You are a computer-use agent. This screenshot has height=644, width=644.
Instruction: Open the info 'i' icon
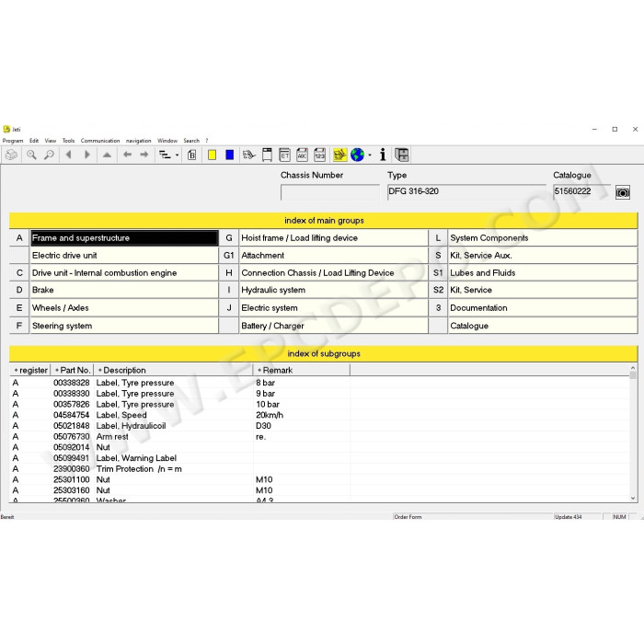point(383,155)
